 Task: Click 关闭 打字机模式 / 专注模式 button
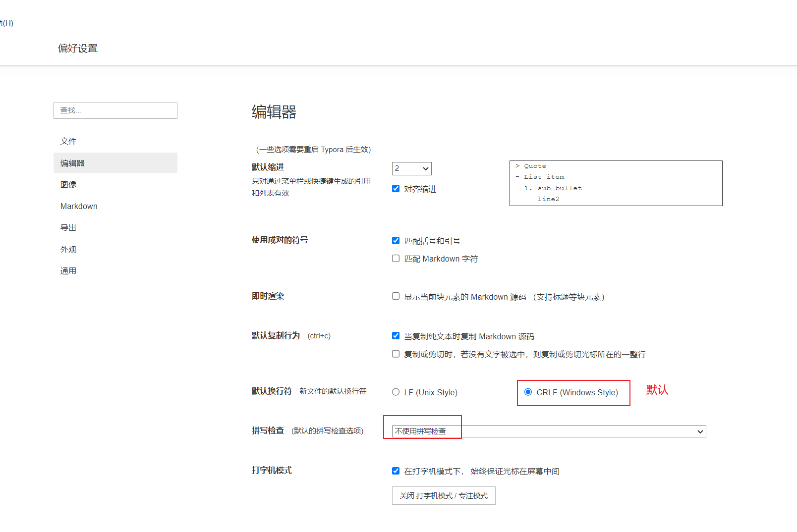444,496
